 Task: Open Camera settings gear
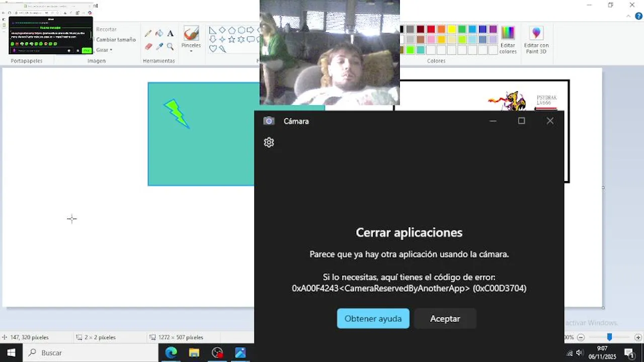[x=269, y=142]
